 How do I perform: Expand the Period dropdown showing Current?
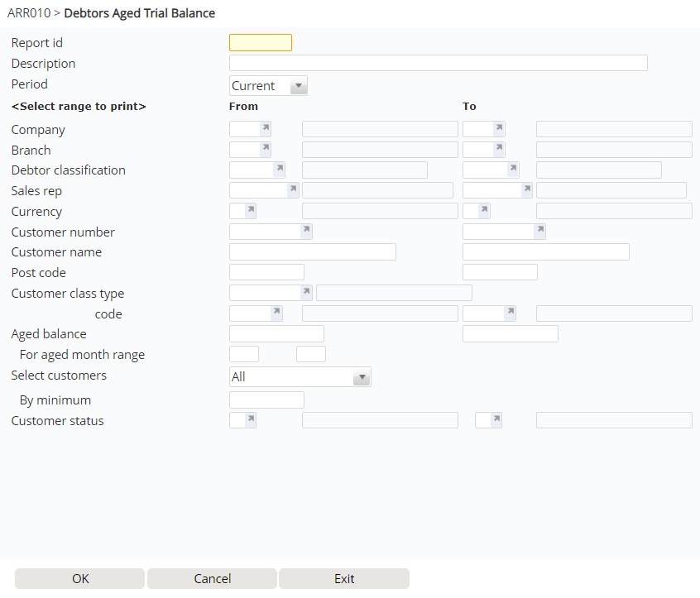299,86
